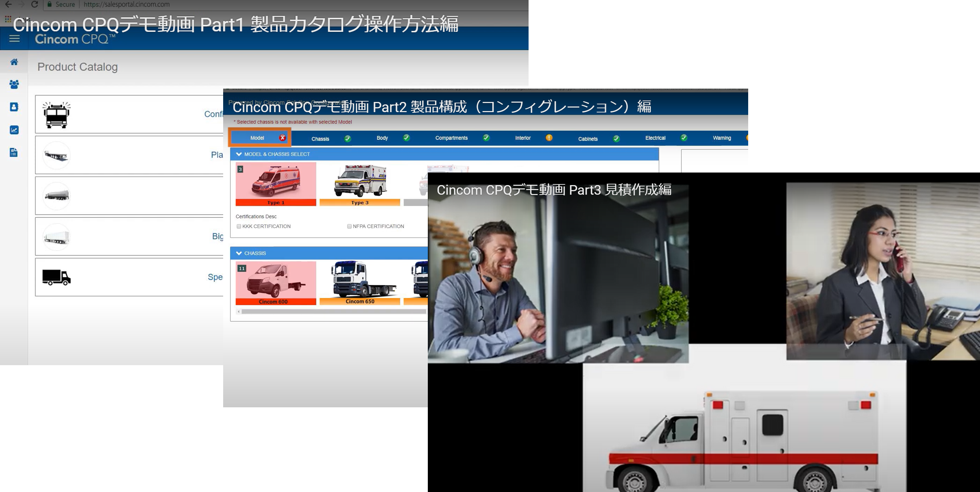
Task: Collapse the MODEL & CHASSIS SELECT section
Action: [239, 154]
